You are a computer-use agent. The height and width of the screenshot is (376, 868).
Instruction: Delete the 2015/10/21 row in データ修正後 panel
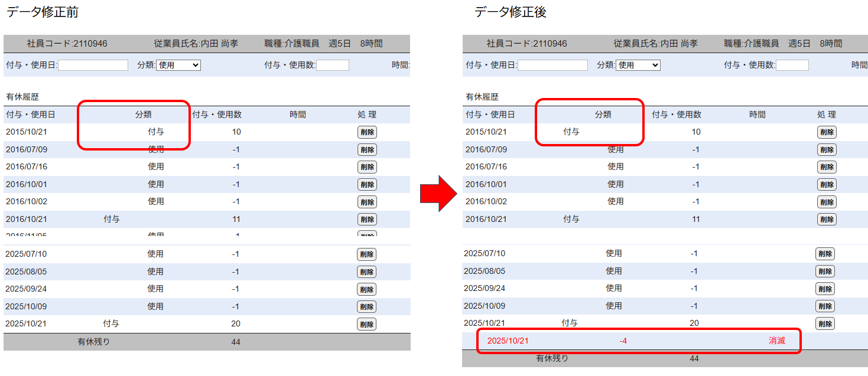(x=827, y=132)
